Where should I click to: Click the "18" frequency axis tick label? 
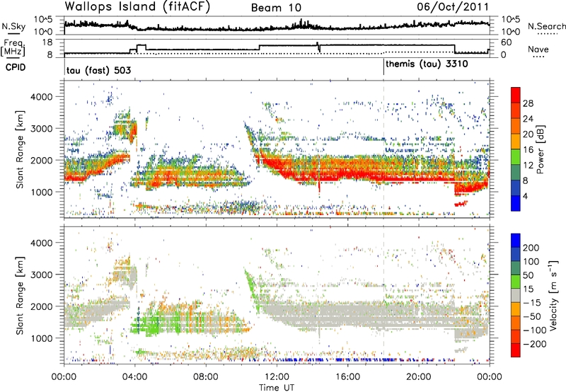tap(47, 42)
